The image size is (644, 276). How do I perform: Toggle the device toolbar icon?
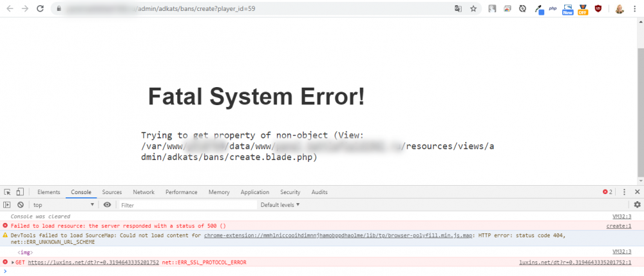pyautogui.click(x=20, y=192)
